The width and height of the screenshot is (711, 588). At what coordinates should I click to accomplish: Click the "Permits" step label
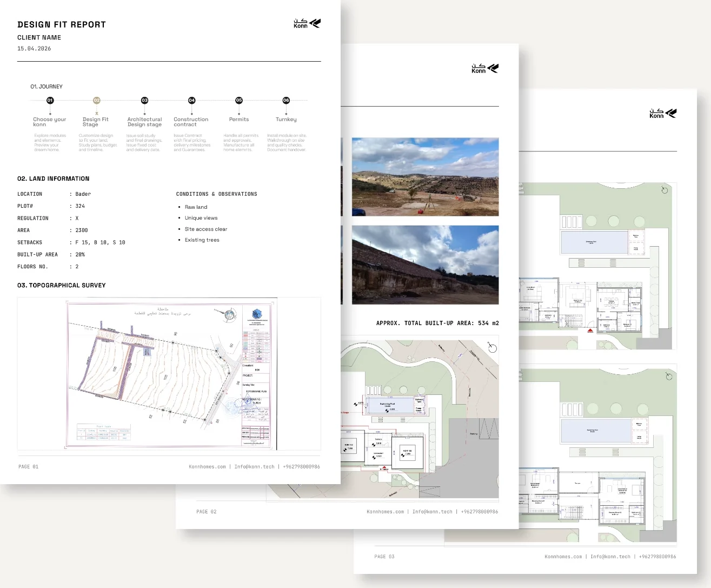pos(239,120)
